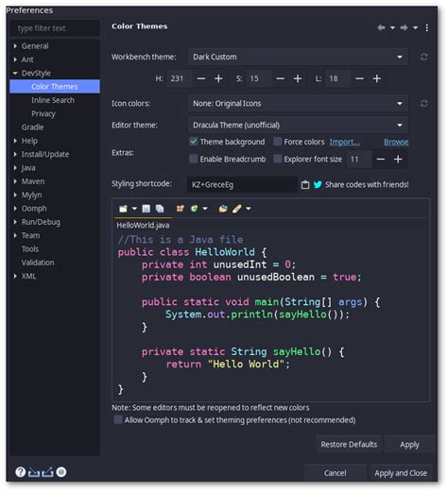Viewport: 448px width, 492px height.
Task: Select Inline Search in the tree
Action: [x=53, y=100]
